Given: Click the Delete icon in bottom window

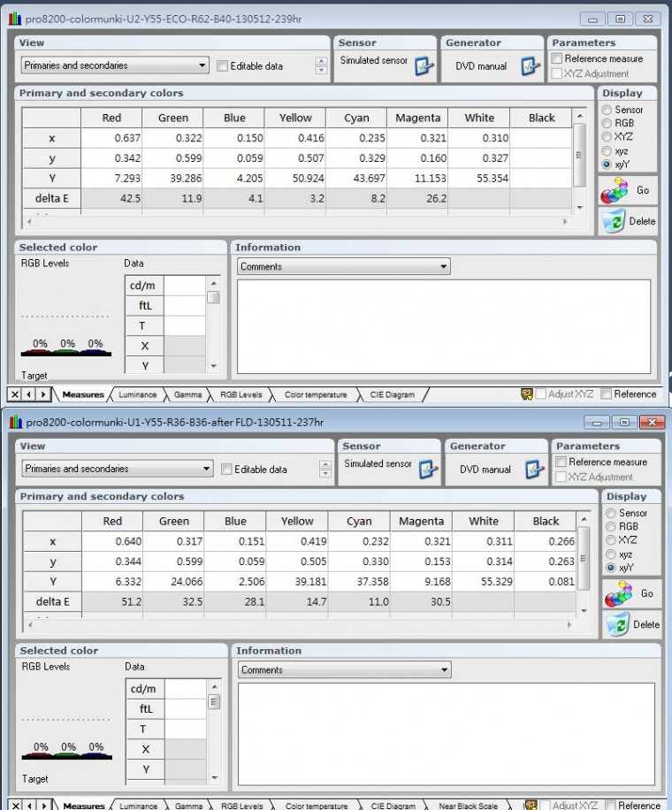Looking at the screenshot, I should pos(618,624).
